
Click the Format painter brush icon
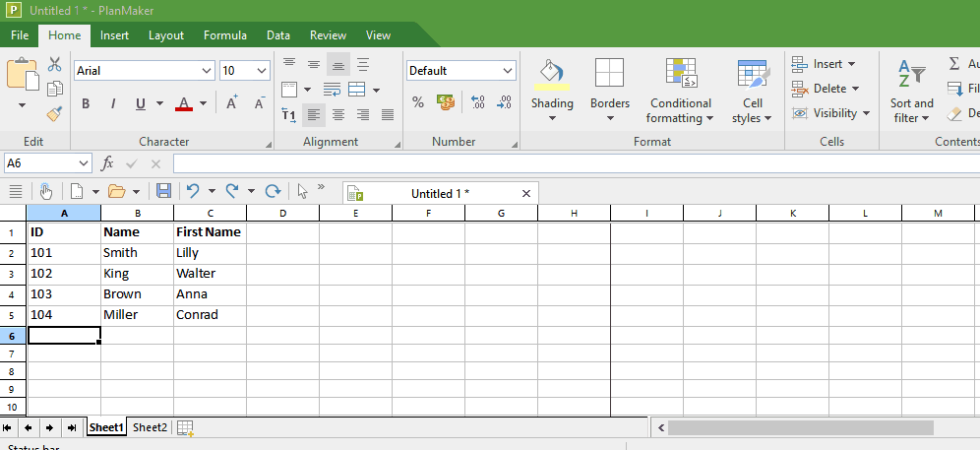(55, 113)
